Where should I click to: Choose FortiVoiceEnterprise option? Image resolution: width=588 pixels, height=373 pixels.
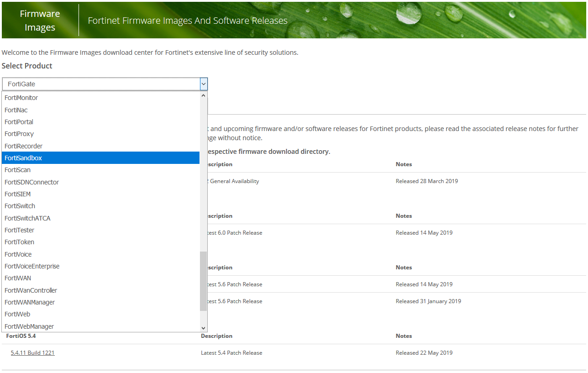coord(32,266)
